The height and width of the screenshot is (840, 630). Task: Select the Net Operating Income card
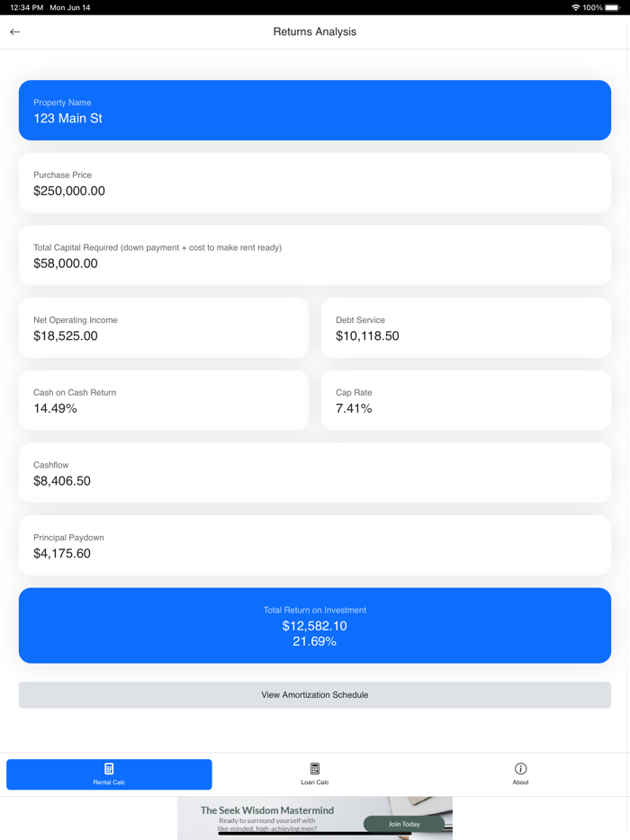coord(163,327)
